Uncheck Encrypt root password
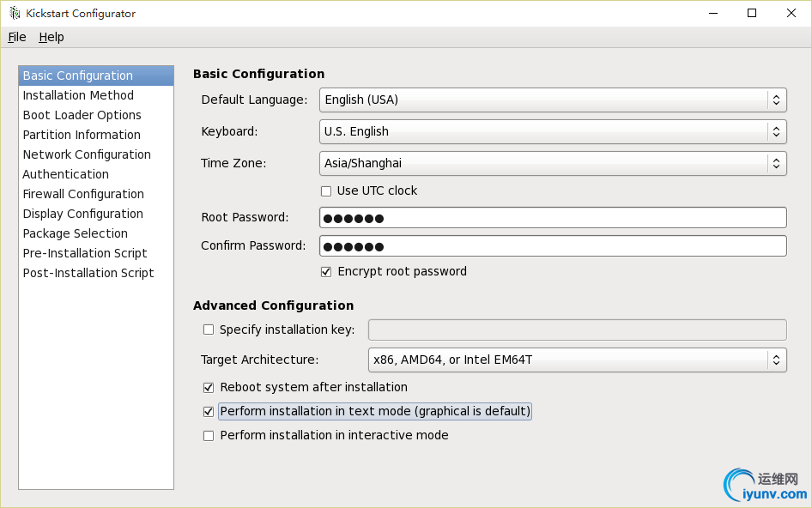The image size is (812, 508). tap(326, 272)
